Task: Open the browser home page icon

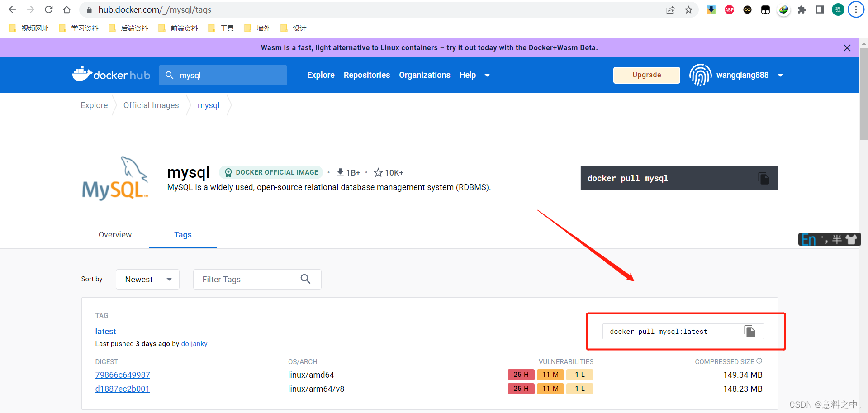Action: pos(66,9)
